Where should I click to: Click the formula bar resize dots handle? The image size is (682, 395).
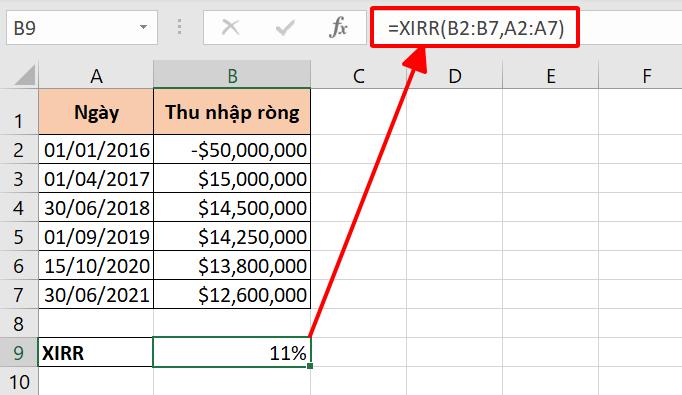[179, 27]
